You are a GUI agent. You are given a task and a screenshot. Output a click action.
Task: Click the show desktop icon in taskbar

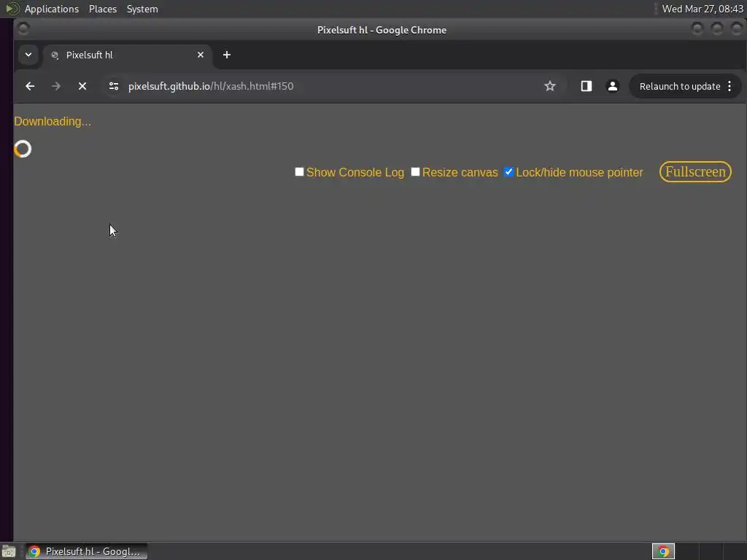tap(9, 551)
